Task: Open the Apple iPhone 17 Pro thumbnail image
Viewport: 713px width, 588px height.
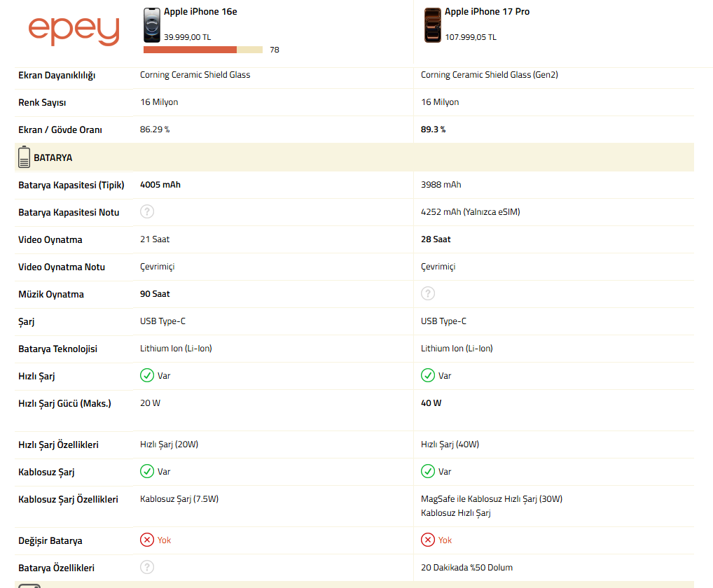Action: (432, 25)
